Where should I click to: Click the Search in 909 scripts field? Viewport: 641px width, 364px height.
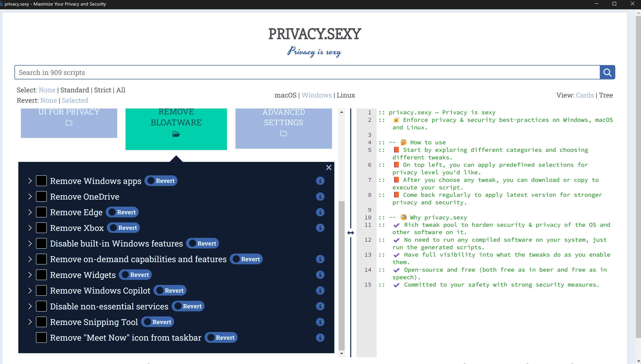[307, 73]
